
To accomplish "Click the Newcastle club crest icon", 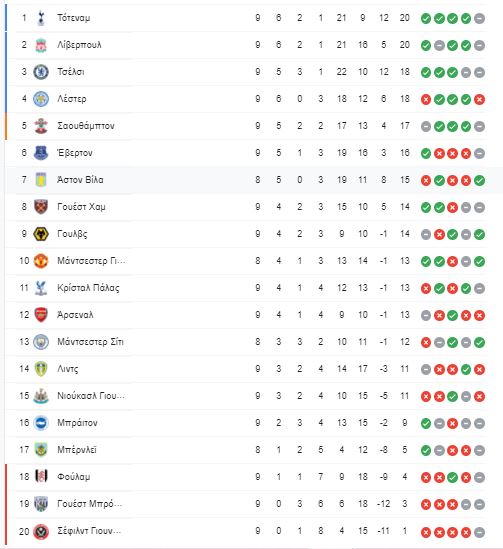I will [41, 396].
